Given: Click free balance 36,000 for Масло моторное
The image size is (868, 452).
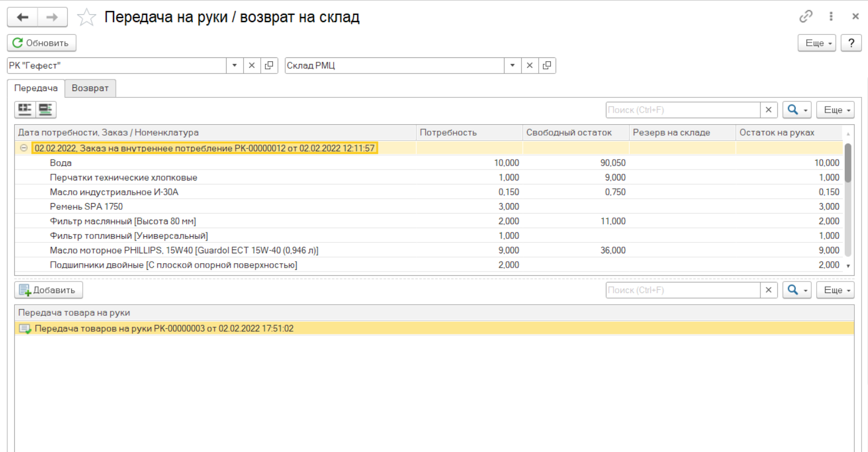Looking at the screenshot, I should [x=613, y=251].
